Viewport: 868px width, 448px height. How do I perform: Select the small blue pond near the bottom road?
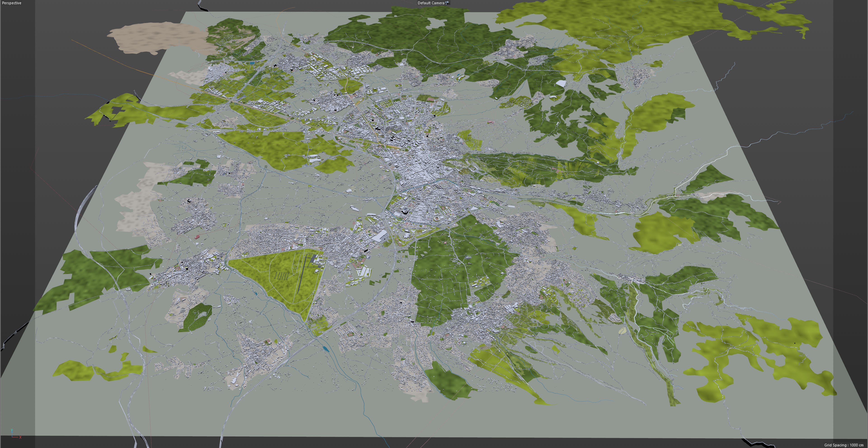point(326,349)
